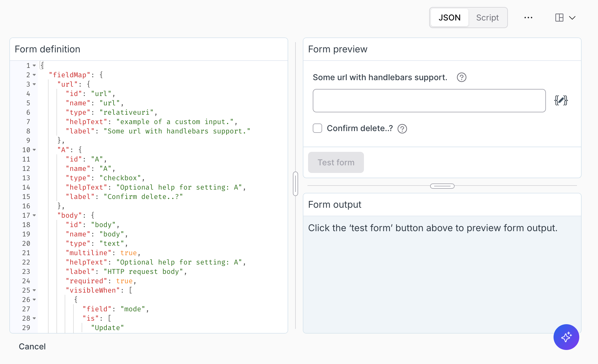Open the handlebars editor icon

[561, 100]
